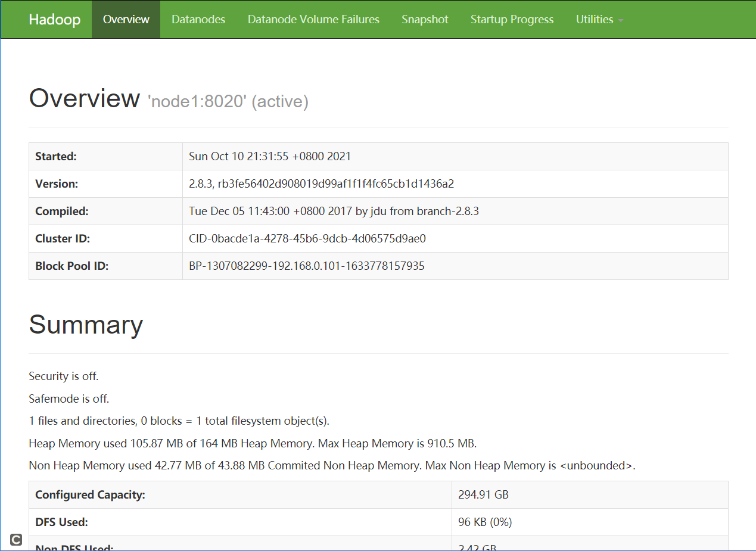This screenshot has width=756, height=551.
Task: Expand the Utilities dropdown menu
Action: tap(599, 19)
